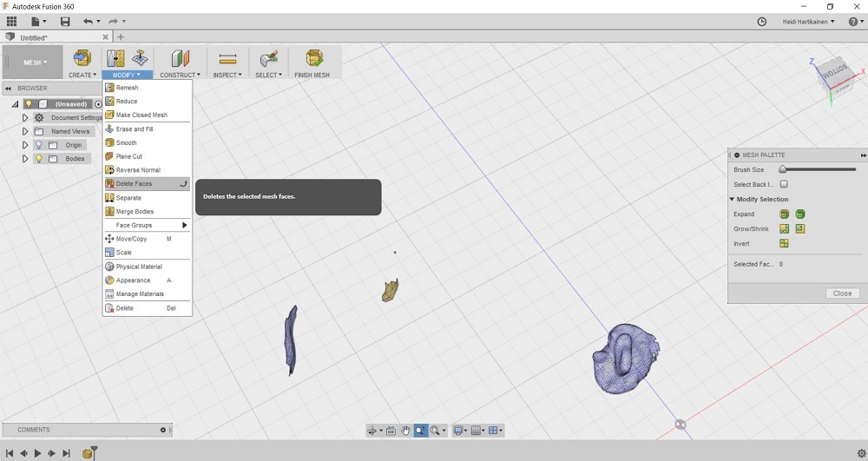The image size is (868, 461).
Task: Click the Erase and Fill toolbar icon
Action: tap(140, 58)
